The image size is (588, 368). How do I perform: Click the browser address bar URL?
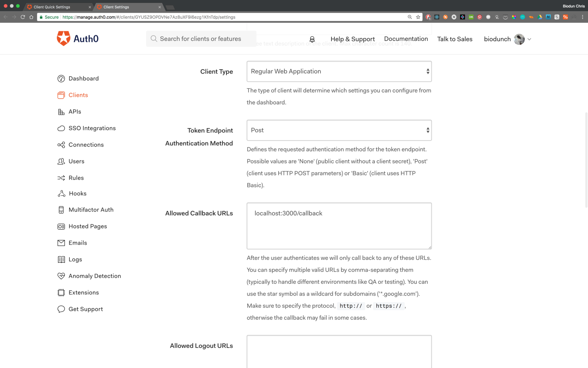[149, 17]
